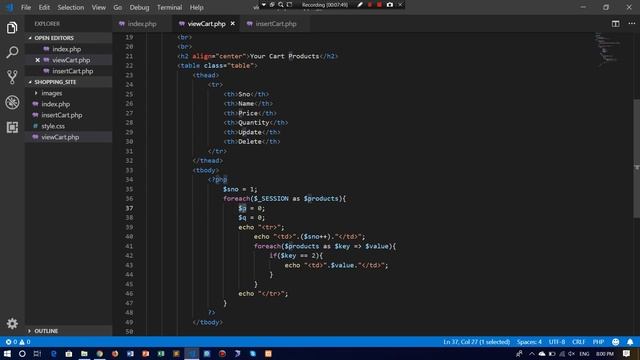
Task: Click line number 42 in the gutter
Action: [x=129, y=256]
